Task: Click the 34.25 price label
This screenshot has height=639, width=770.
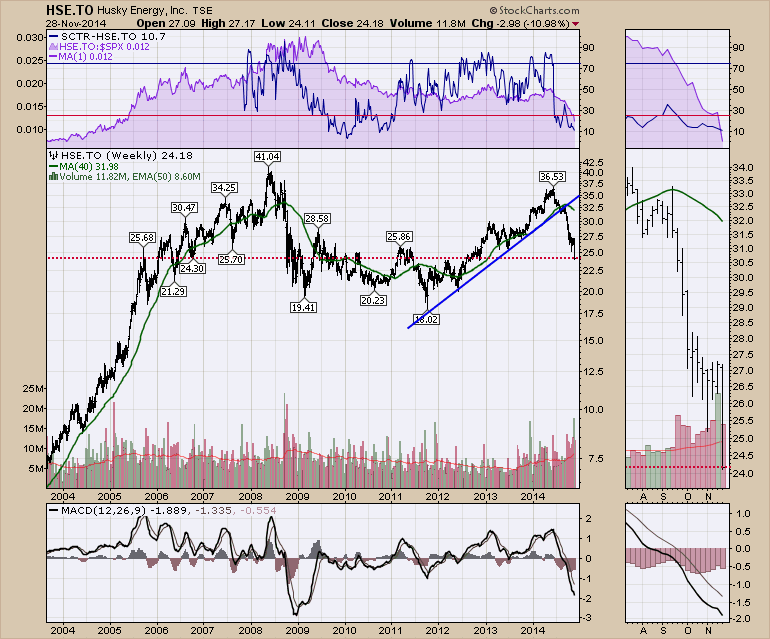Action: (224, 188)
